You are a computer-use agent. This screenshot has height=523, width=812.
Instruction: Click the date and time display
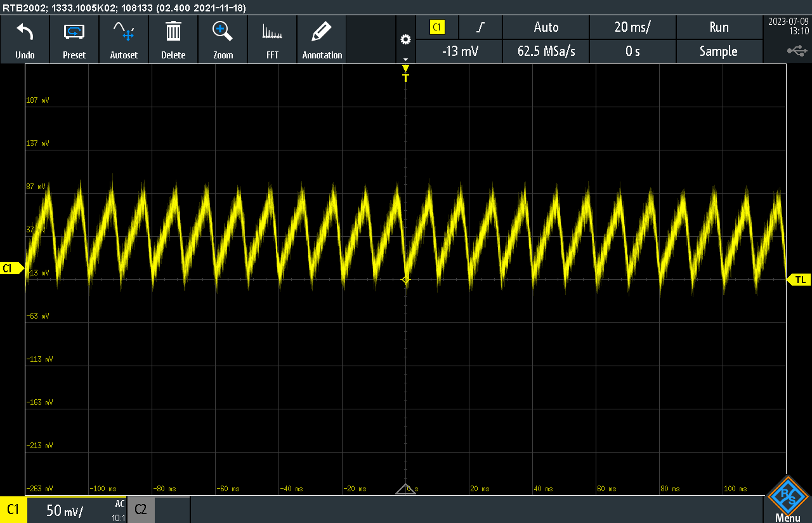(788, 26)
